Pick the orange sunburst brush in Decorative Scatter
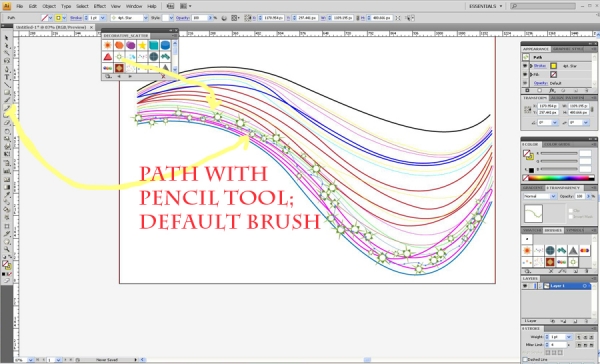This screenshot has height=364, width=600. click(108, 46)
